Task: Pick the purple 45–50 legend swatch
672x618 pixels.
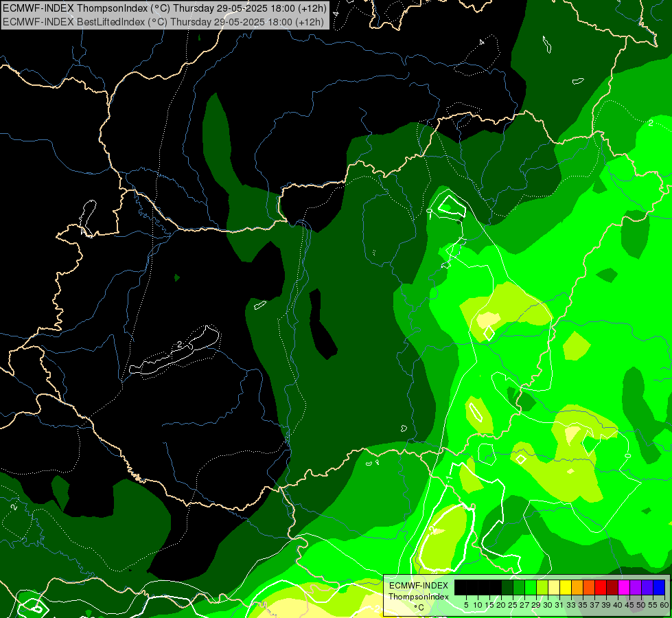Action: coord(636,587)
